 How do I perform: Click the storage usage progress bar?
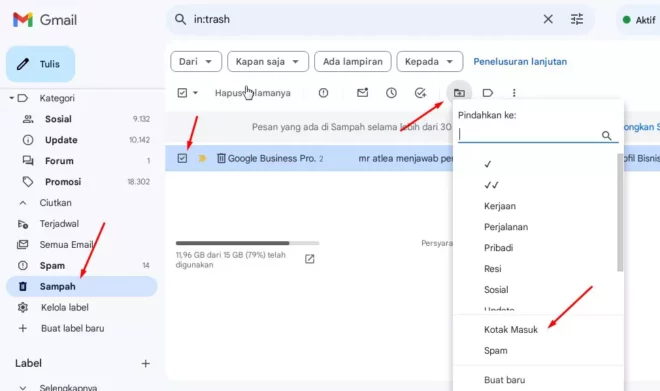[248, 243]
